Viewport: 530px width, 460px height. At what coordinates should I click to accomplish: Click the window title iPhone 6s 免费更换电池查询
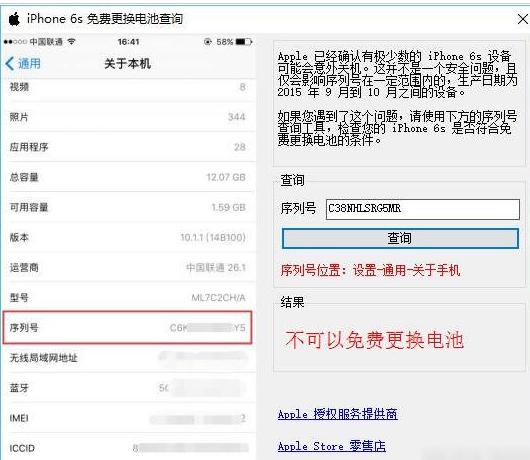click(105, 19)
